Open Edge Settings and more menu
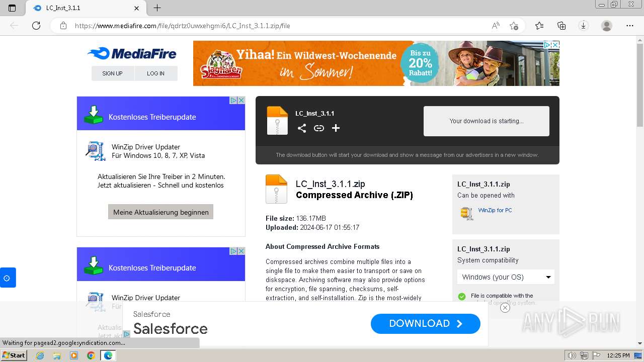Screen dimensions: 644x362 click(629, 26)
